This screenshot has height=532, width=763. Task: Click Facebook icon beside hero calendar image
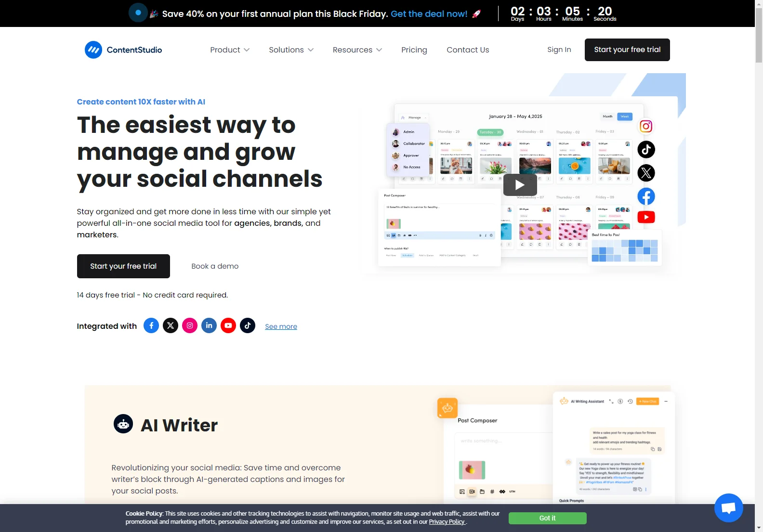(646, 196)
